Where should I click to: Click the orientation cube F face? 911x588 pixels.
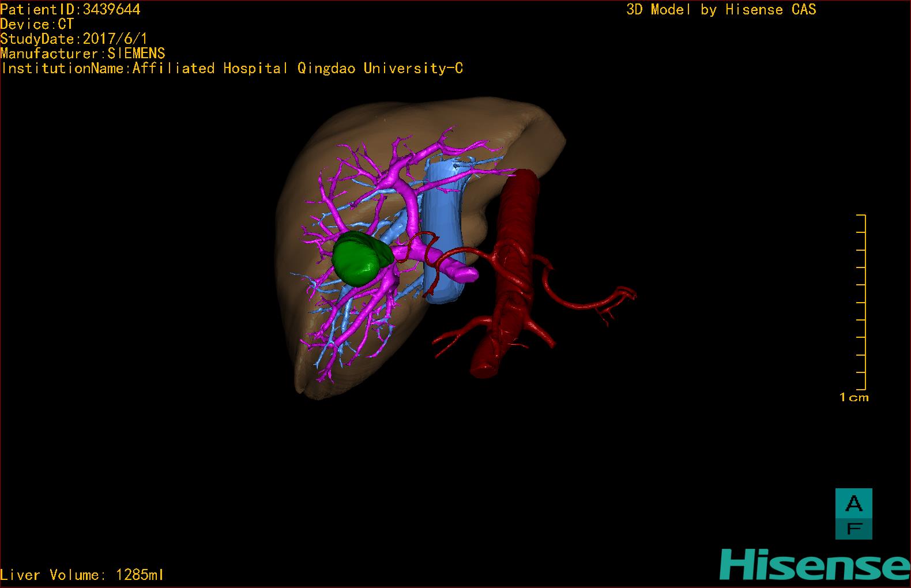point(853,528)
